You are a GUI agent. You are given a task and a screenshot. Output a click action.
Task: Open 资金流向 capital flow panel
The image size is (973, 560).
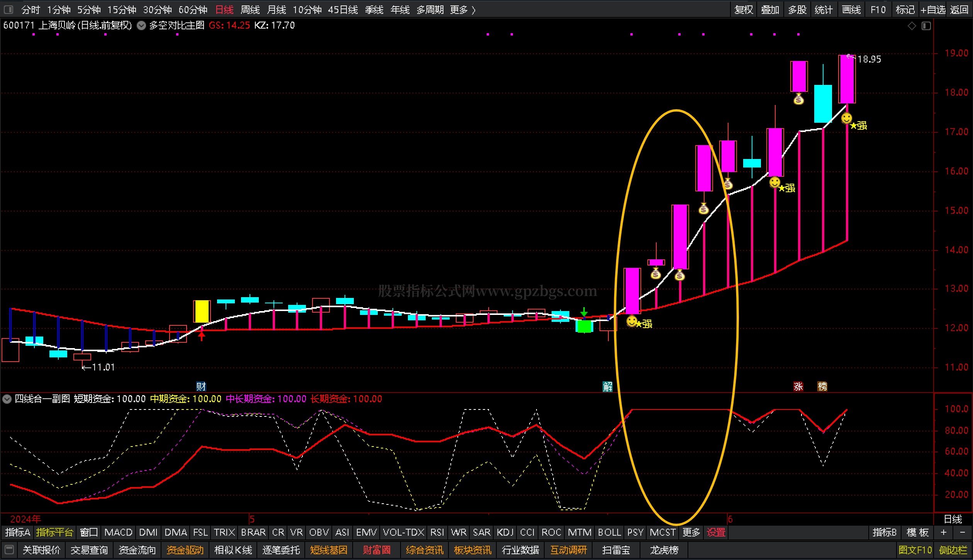[137, 550]
